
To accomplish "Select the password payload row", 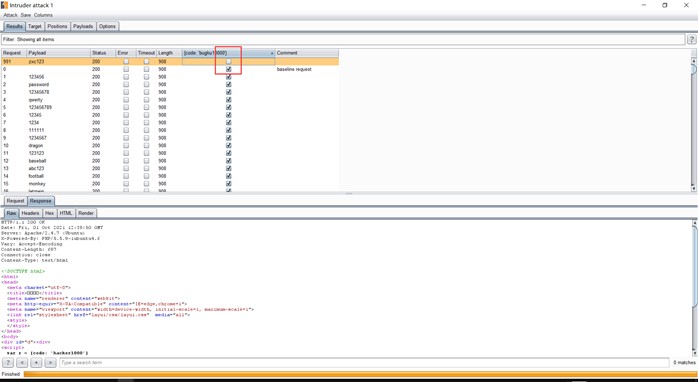I will (170, 85).
